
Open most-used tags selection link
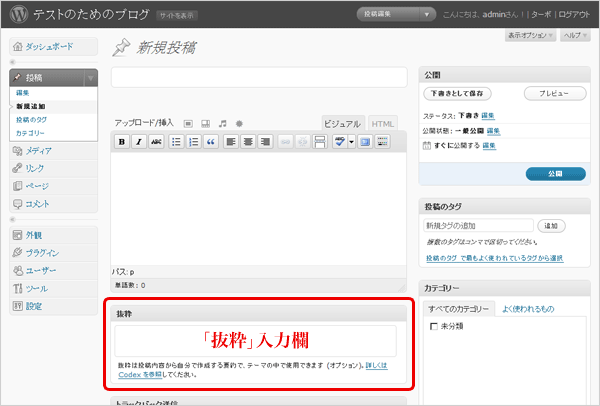(494, 258)
